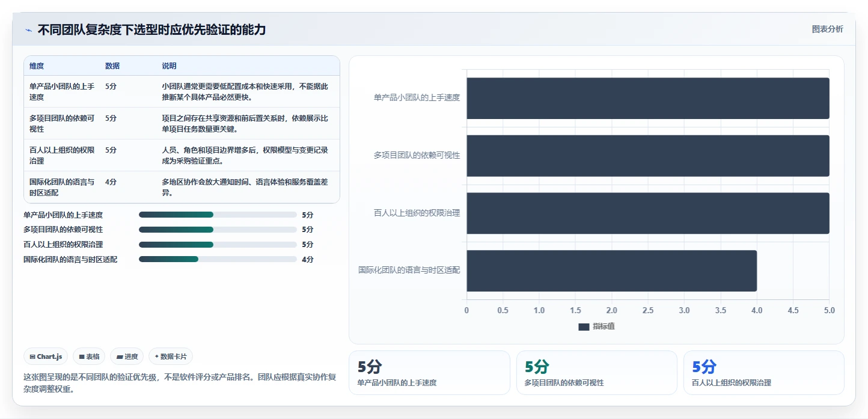Select the 进度 tag chip
This screenshot has height=419, width=868.
[x=127, y=356]
